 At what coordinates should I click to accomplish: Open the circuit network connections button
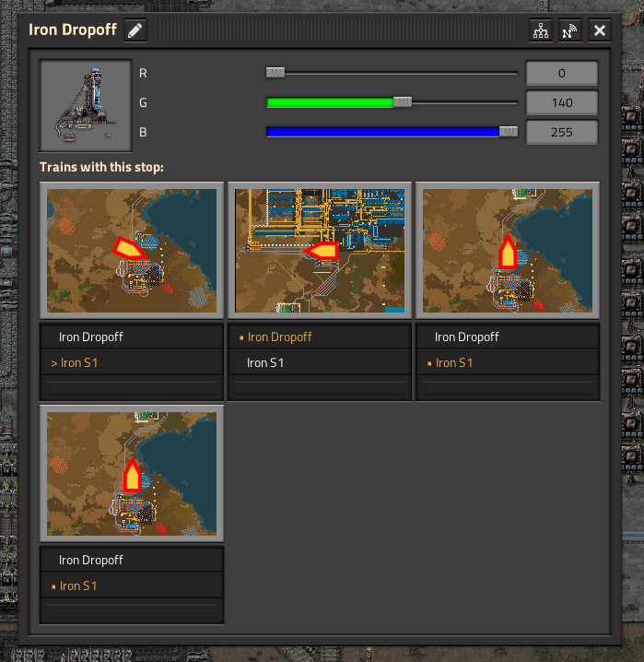click(x=541, y=30)
